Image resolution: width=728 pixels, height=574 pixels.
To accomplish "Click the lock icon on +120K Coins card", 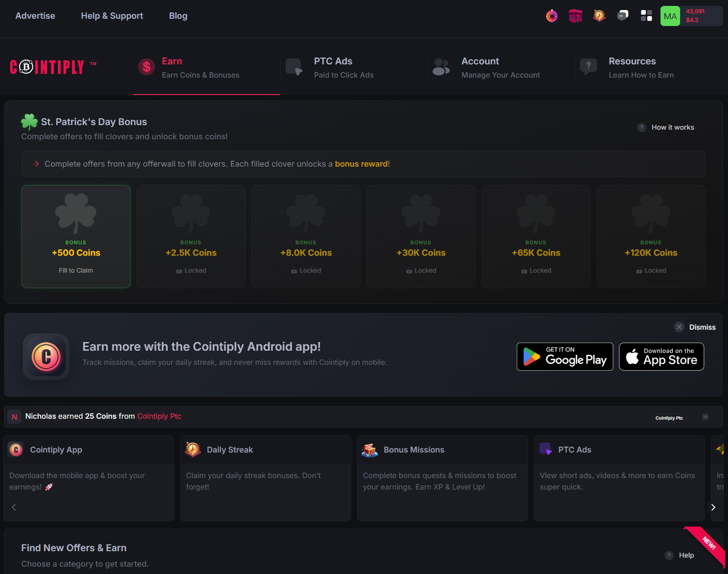I will click(639, 271).
